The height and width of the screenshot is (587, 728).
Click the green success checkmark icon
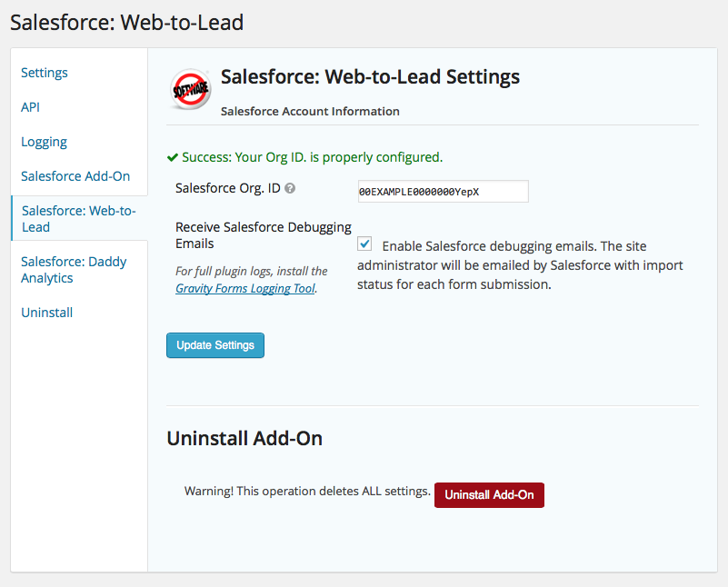pos(173,157)
